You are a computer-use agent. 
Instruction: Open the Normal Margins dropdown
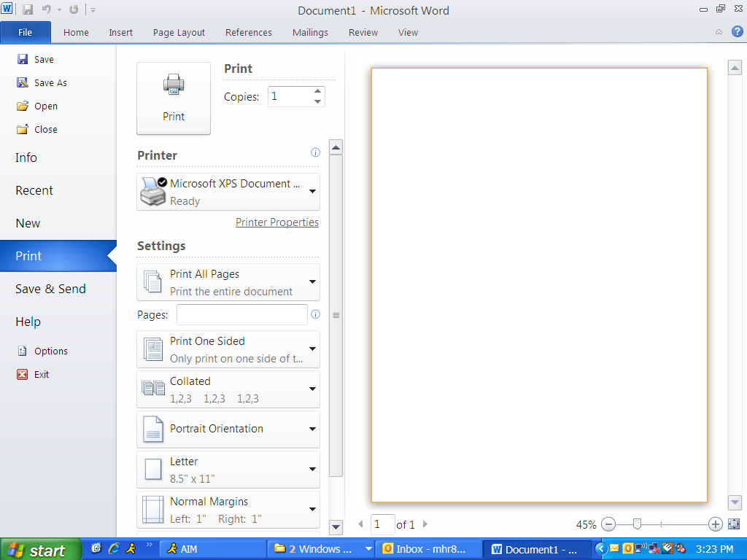point(228,510)
